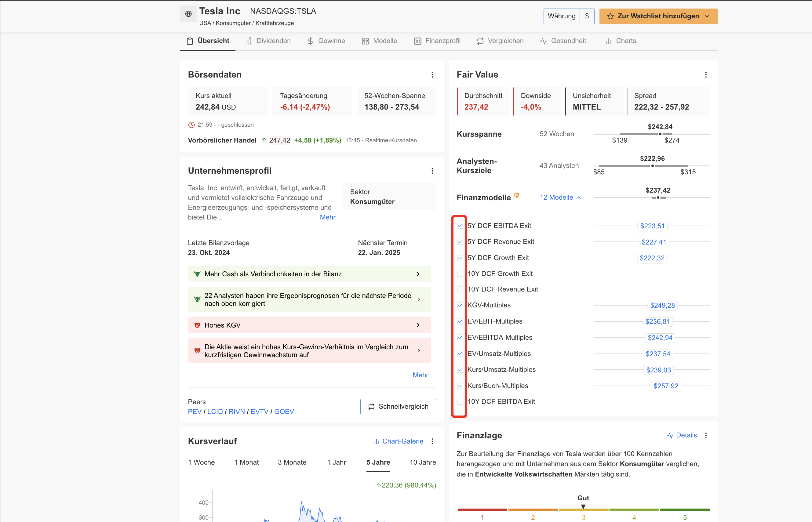Image resolution: width=812 pixels, height=522 pixels.
Task: Collapse the 12 Modelle list
Action: [x=560, y=197]
